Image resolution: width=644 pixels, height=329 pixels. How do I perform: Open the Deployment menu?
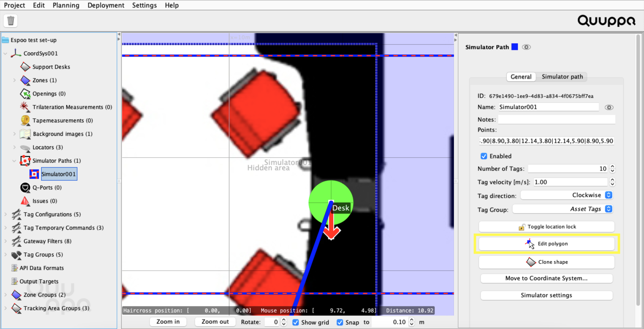tap(106, 5)
